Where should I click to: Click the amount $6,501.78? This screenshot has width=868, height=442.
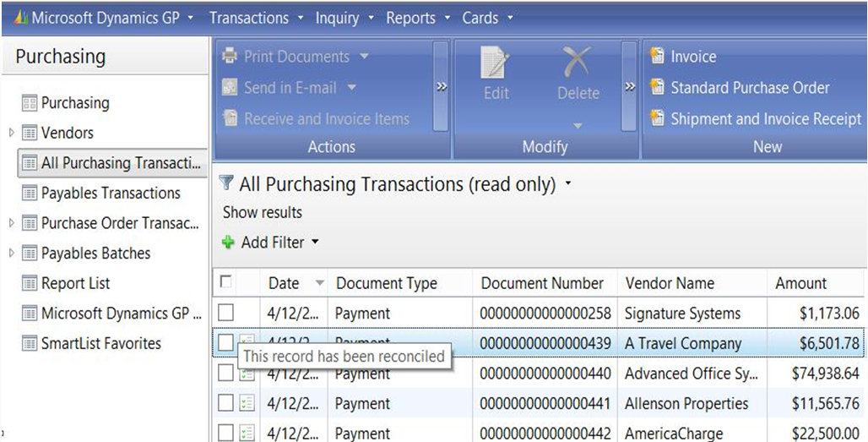(829, 343)
